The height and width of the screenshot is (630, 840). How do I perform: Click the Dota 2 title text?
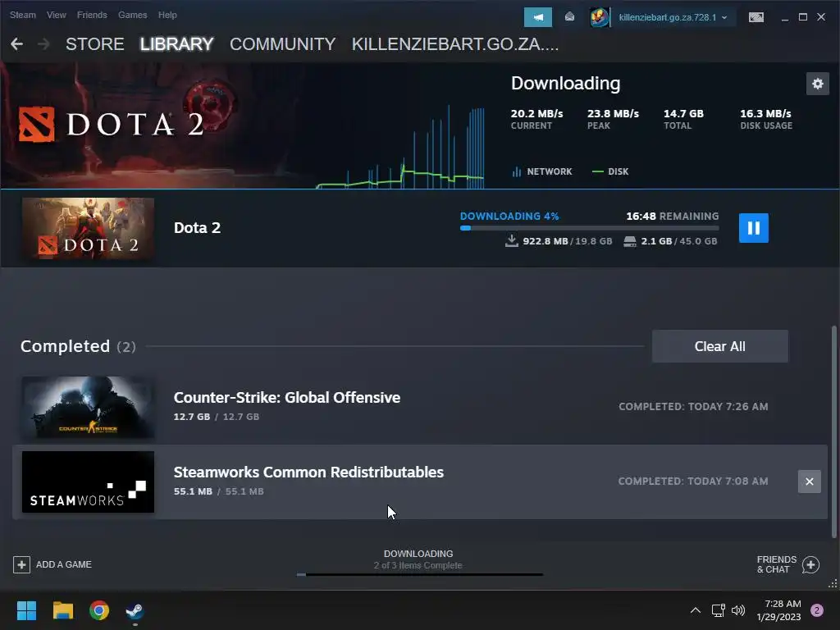[x=197, y=228]
